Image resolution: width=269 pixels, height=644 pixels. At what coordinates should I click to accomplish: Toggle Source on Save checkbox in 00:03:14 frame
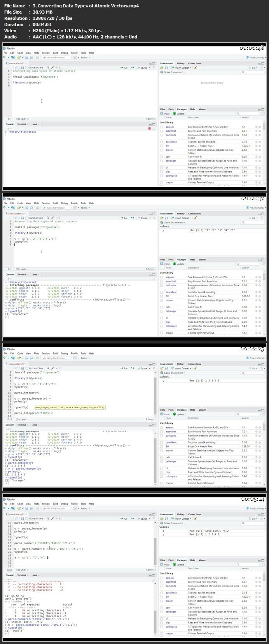[x=27, y=519]
